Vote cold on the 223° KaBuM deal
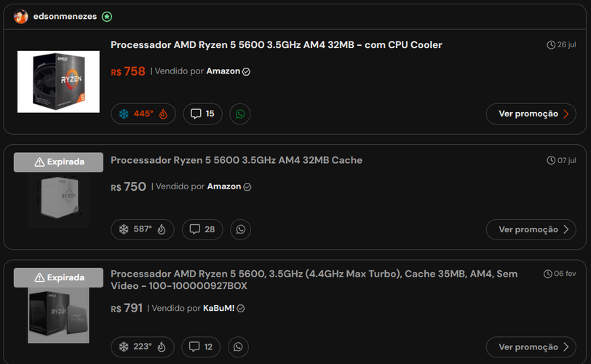This screenshot has height=364, width=591. click(124, 347)
